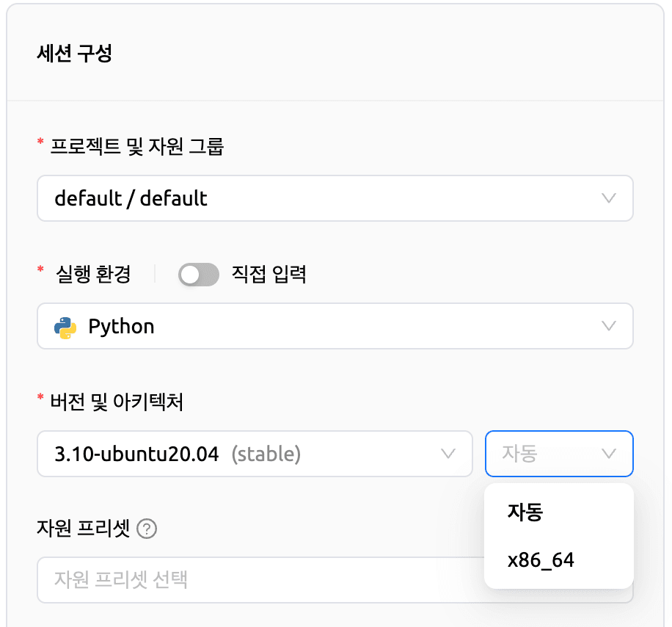Open the execution environment dropdown
Image resolution: width=672 pixels, height=627 pixels.
[335, 326]
